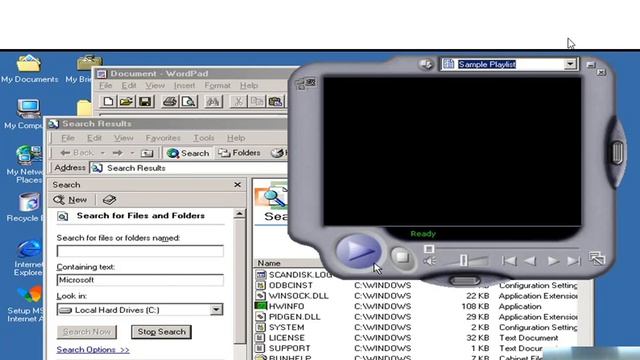Switch media player to full mode
The image size is (640, 360).
[597, 258]
